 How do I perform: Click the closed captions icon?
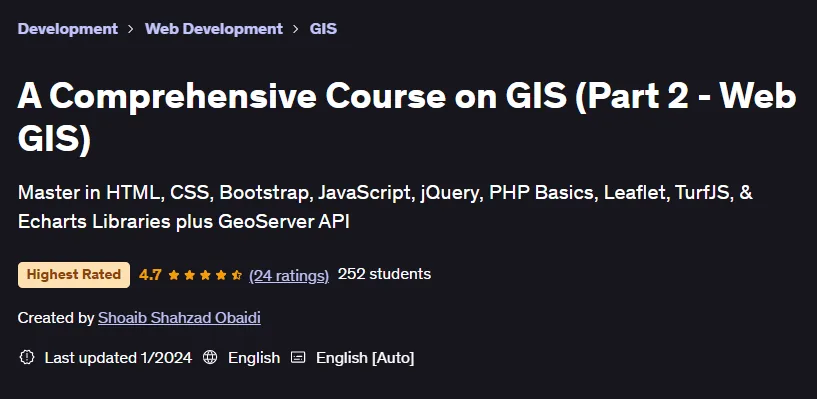pos(298,357)
